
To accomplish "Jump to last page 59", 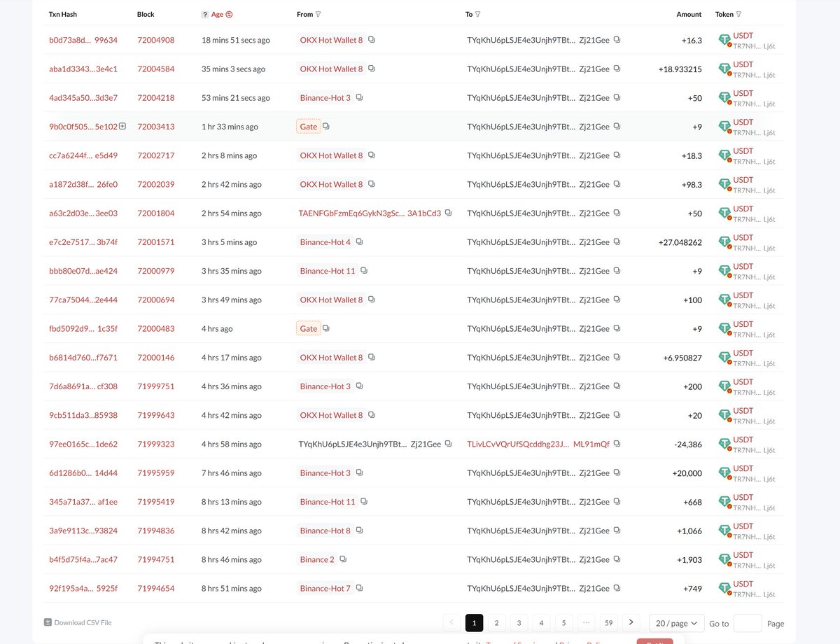I will tap(608, 623).
